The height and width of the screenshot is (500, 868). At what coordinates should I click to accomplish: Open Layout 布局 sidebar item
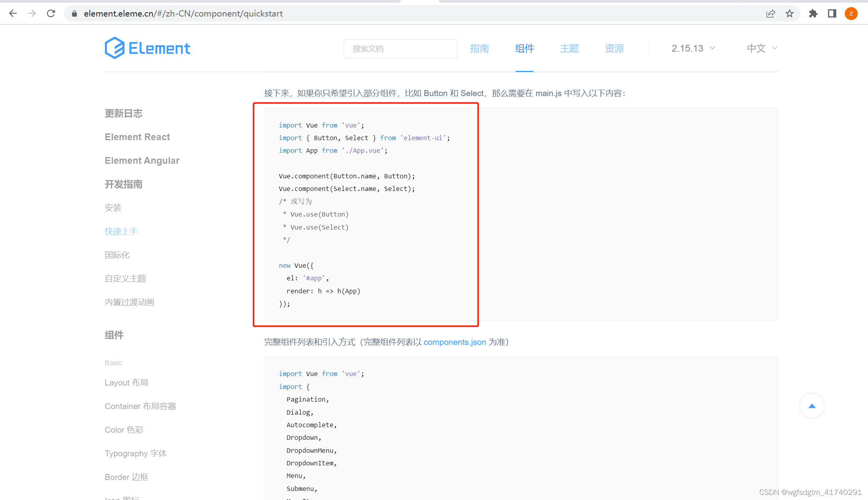click(126, 382)
